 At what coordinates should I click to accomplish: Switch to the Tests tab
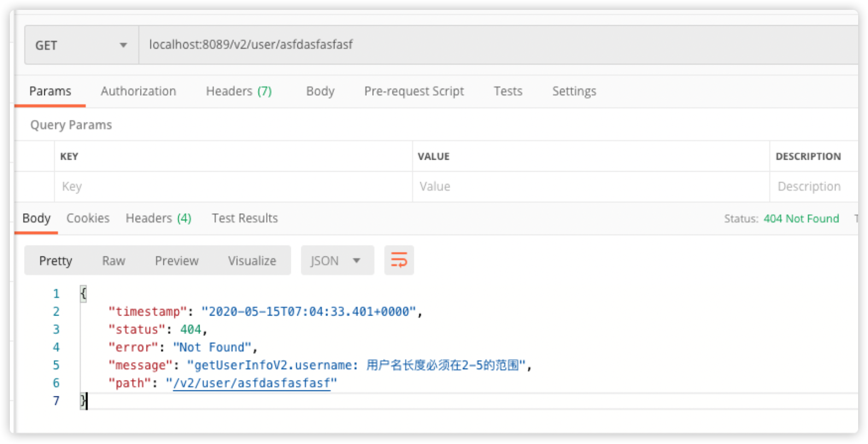(508, 91)
